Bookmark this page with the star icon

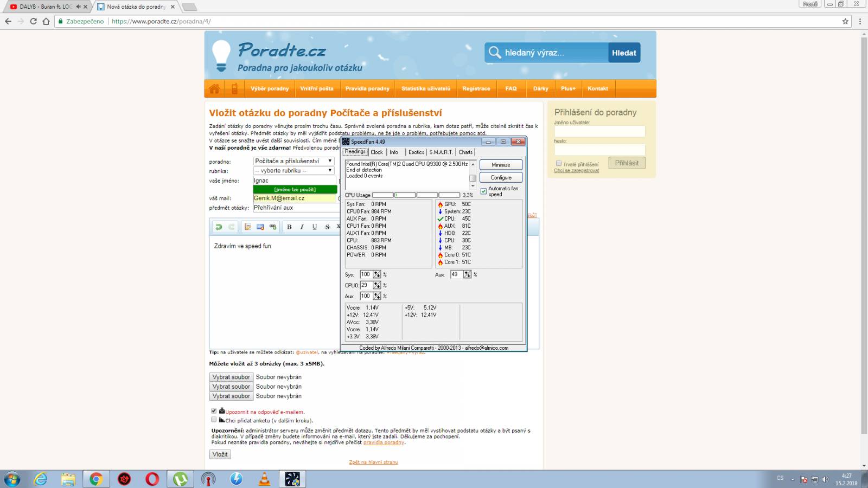845,21
